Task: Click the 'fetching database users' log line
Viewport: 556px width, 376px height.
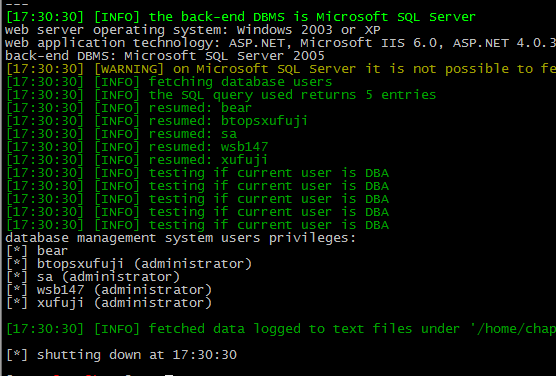Action: click(169, 82)
